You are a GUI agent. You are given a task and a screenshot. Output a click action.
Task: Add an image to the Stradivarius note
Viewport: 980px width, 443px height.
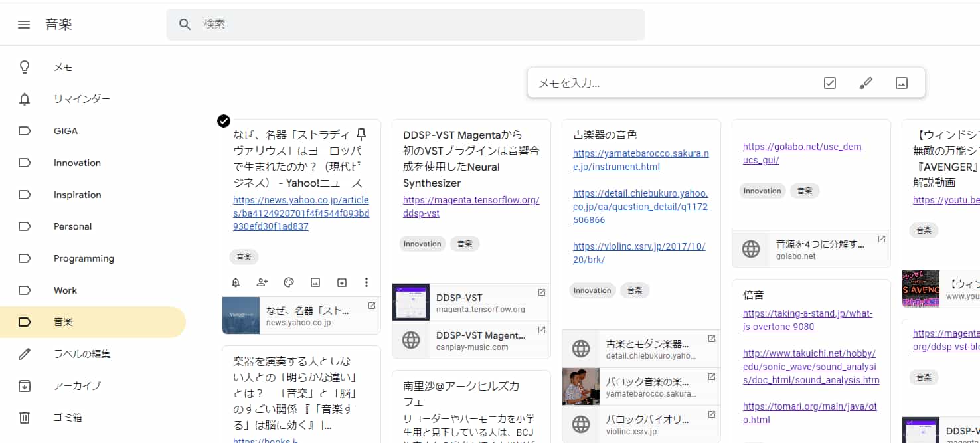tap(315, 282)
